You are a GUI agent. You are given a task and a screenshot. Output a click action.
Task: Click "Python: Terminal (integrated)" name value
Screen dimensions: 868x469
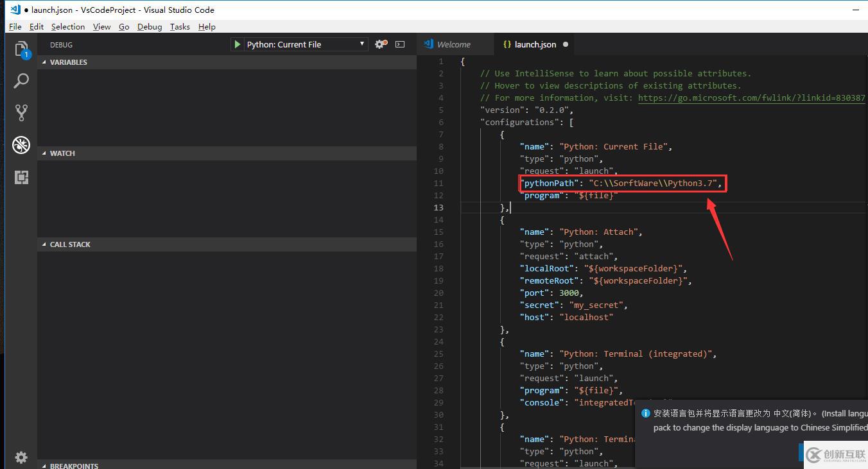pos(636,354)
